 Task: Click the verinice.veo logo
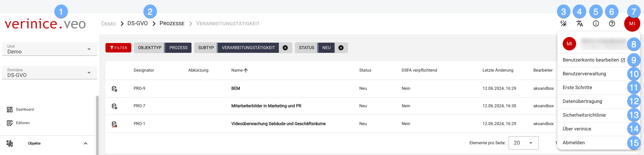coord(45,24)
